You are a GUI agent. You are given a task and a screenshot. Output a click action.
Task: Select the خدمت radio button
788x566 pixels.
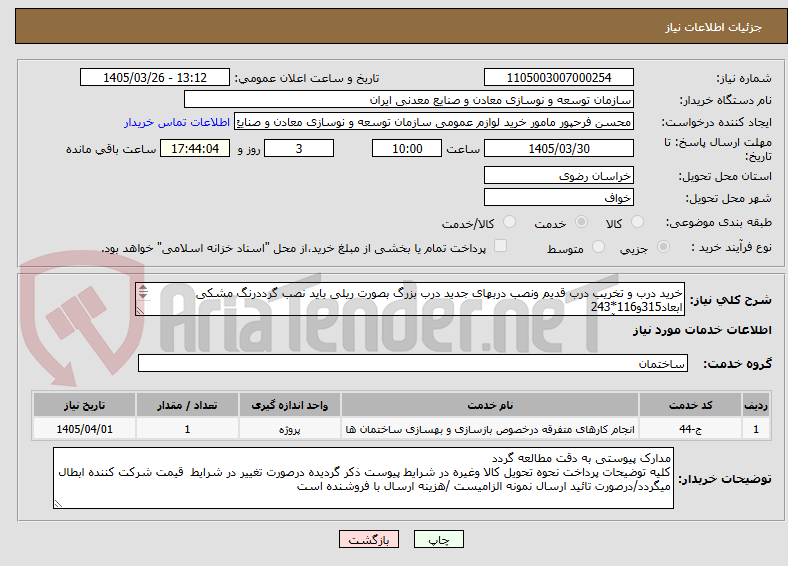[581, 222]
